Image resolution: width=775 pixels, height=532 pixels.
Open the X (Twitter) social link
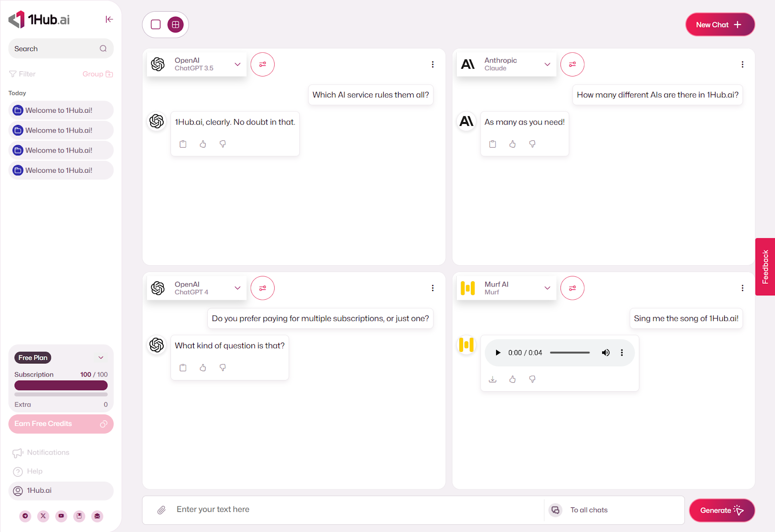[43, 516]
